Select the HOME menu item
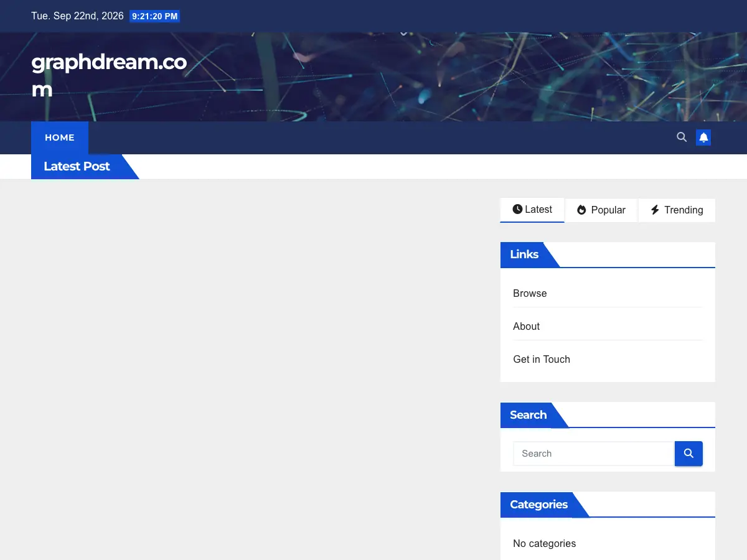The width and height of the screenshot is (747, 560). 60,138
